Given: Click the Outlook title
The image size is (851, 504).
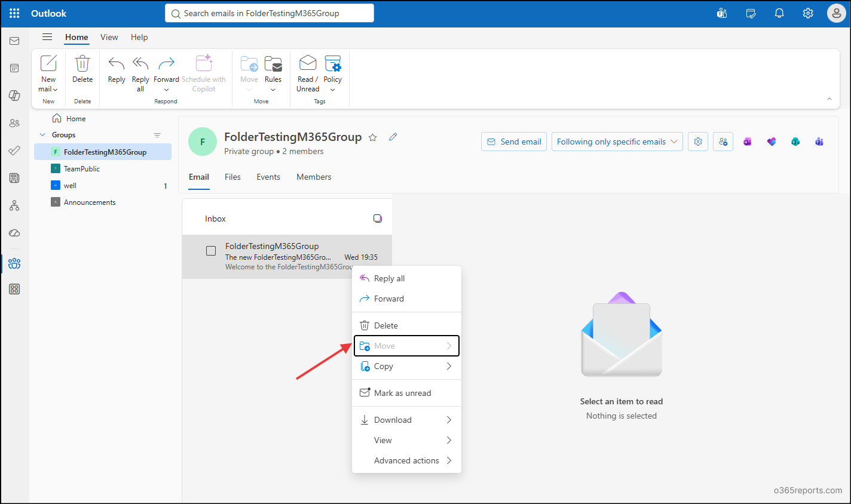Looking at the screenshot, I should coord(49,13).
